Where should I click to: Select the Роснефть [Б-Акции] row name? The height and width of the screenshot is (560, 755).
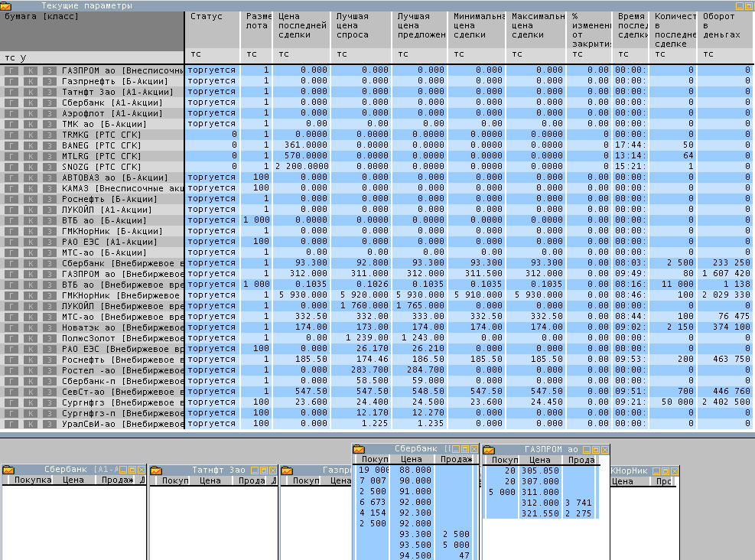pos(110,199)
